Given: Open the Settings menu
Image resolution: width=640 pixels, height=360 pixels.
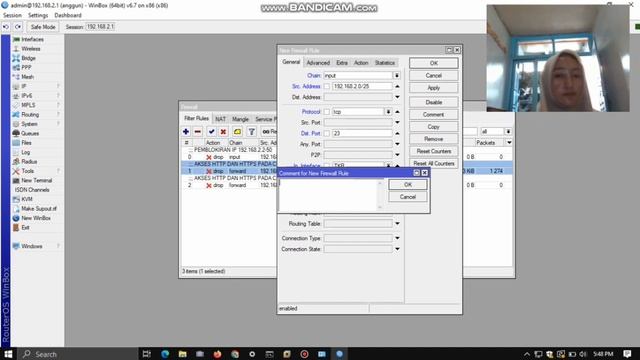Looking at the screenshot, I should pyautogui.click(x=38, y=15).
